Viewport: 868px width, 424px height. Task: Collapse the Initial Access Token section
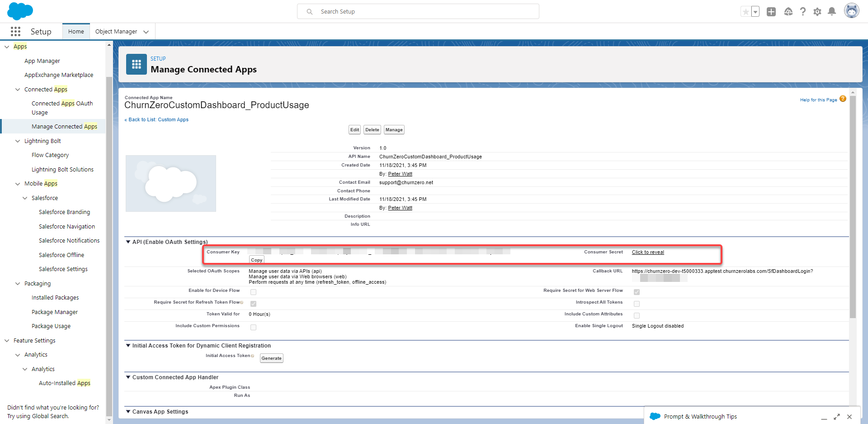[128, 345]
